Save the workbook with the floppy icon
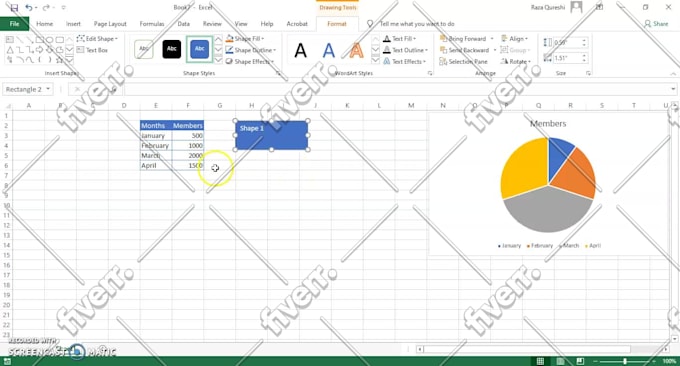The height and width of the screenshot is (366, 680). [x=14, y=7]
